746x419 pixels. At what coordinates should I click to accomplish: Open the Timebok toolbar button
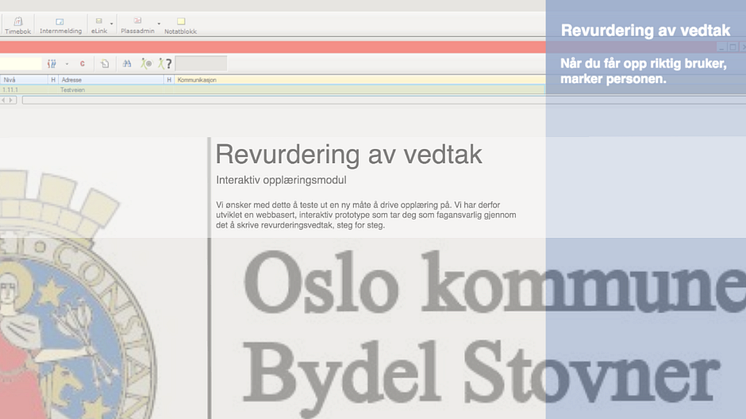[x=18, y=25]
